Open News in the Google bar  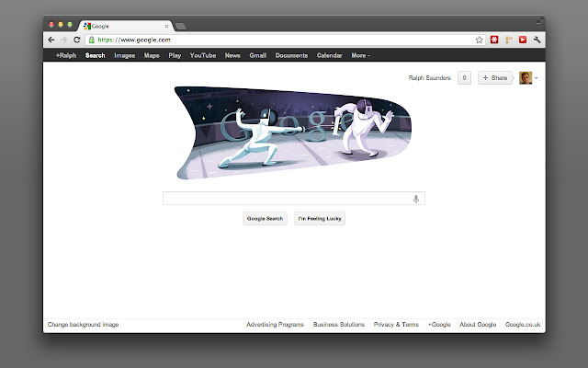click(232, 55)
